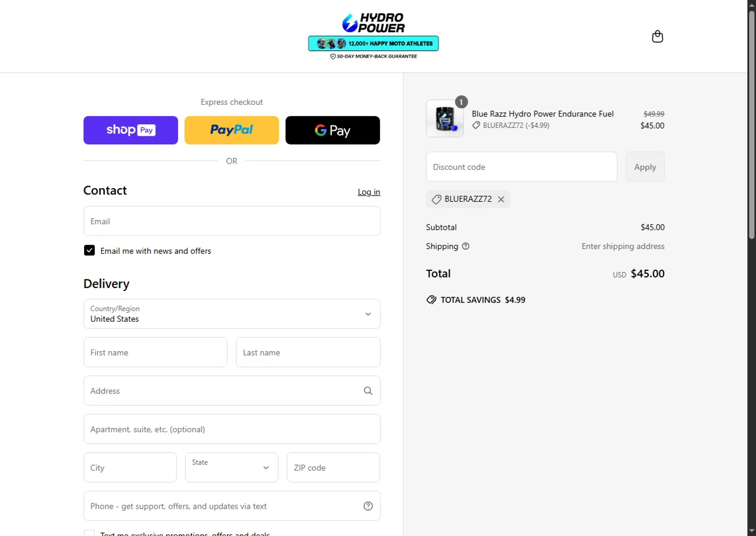
Task: Open the shopping bag cart icon
Action: pos(657,36)
